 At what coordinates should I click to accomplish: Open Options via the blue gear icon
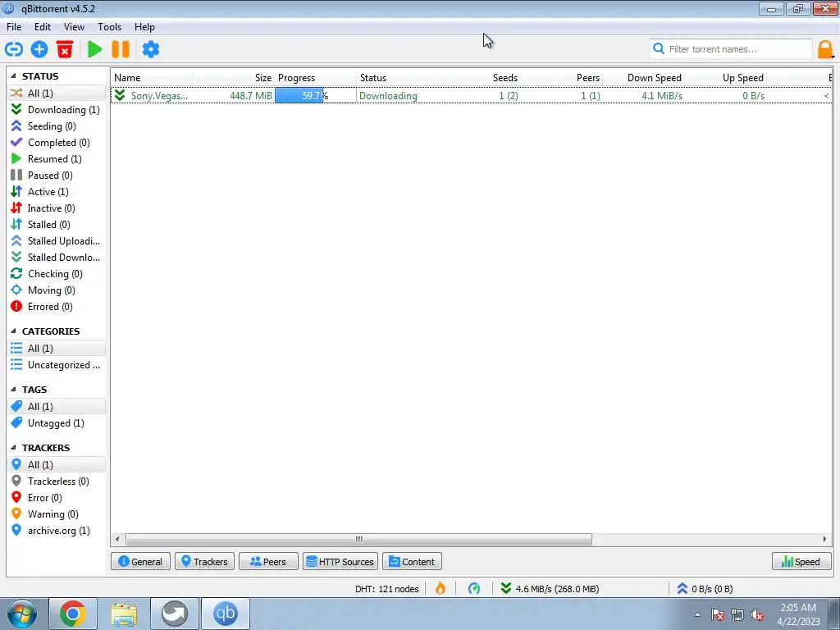coord(151,49)
